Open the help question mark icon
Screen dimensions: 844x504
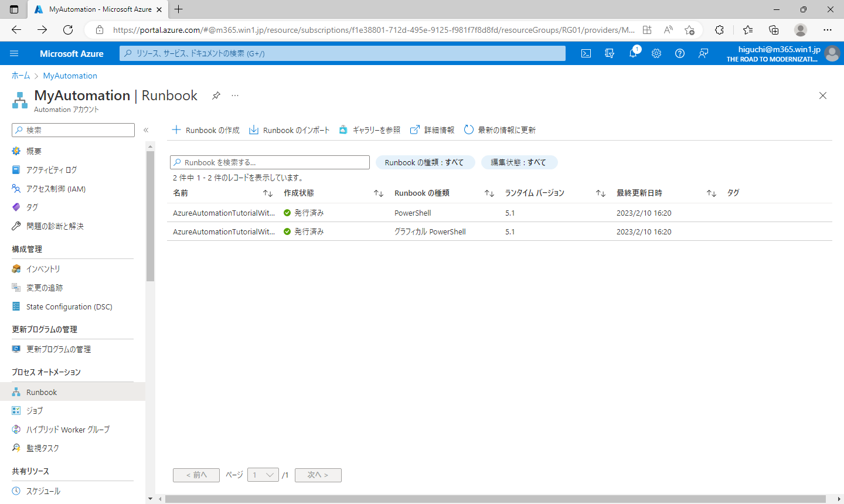pyautogui.click(x=680, y=53)
